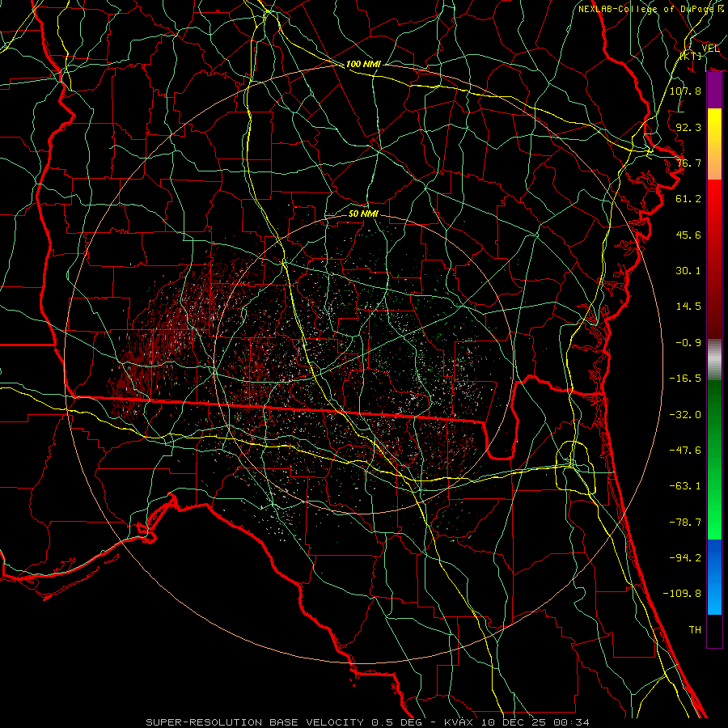Click the 14.5 velocity scale value
The image size is (728, 728).
click(688, 307)
